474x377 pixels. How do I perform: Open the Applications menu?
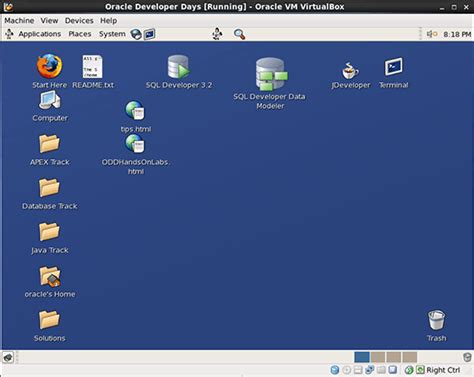[39, 34]
